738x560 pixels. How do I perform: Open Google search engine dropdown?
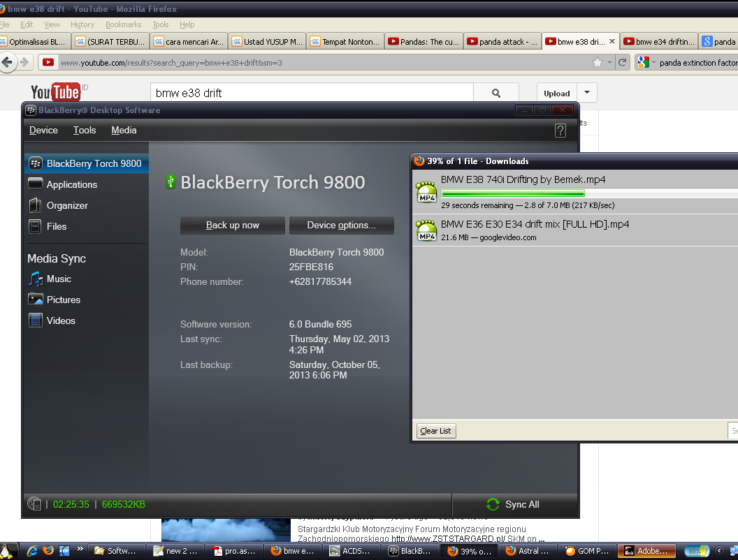[x=647, y=62]
